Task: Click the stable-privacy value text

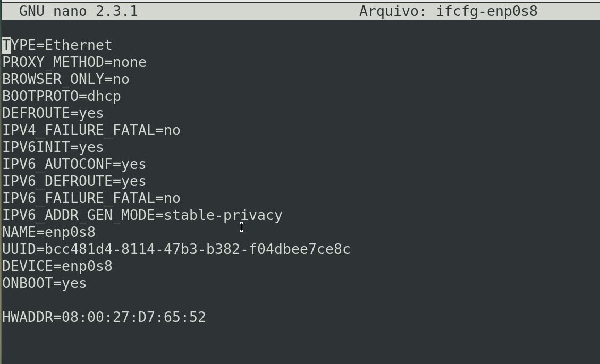Action: pyautogui.click(x=223, y=215)
